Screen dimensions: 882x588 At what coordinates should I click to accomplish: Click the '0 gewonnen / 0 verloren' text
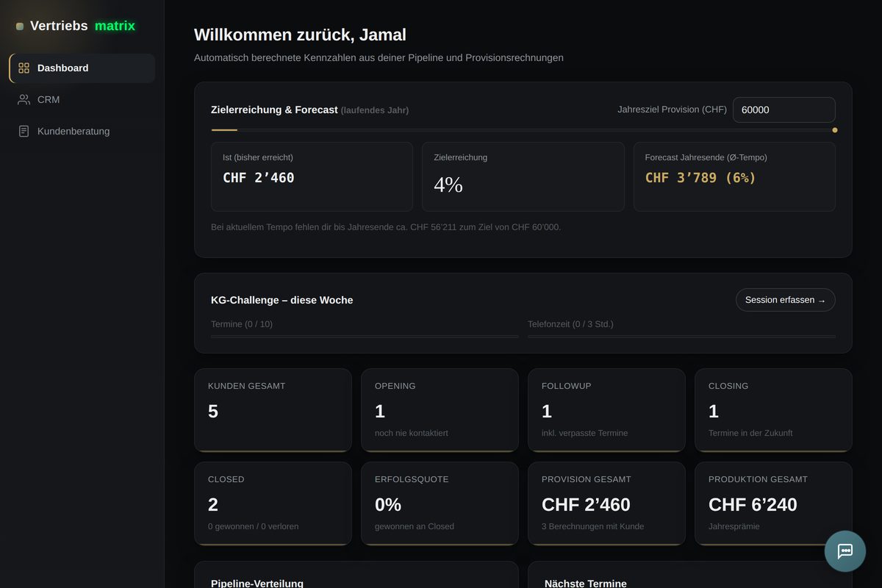click(x=254, y=526)
